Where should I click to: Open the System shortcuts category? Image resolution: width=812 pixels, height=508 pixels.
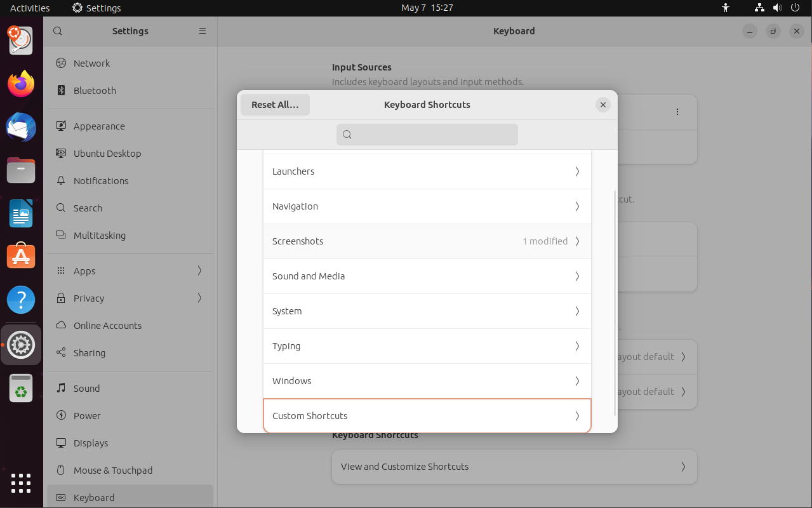coord(427,311)
